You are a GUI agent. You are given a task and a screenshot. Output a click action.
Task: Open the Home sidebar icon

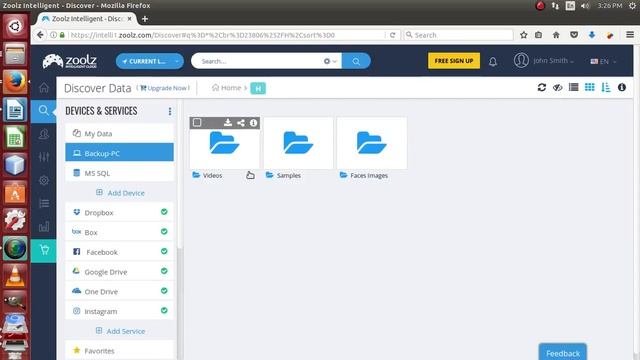pos(44,87)
